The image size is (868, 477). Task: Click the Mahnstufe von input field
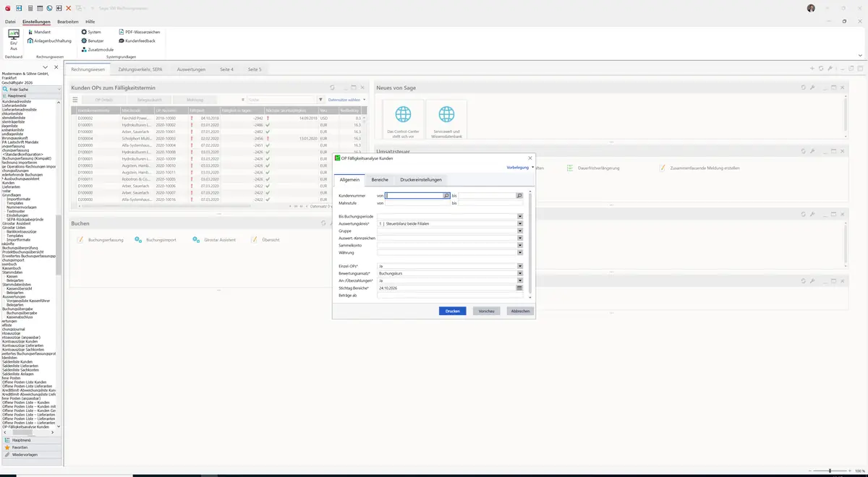417,203
